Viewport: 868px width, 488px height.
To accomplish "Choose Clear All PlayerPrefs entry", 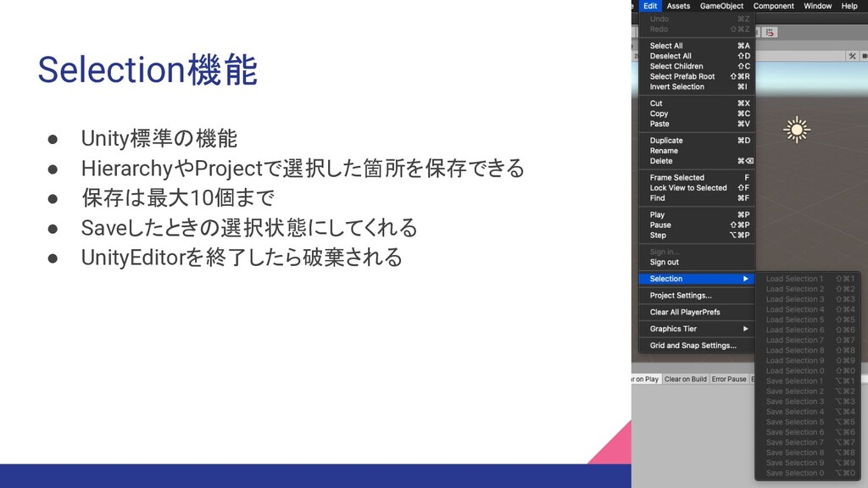I will pos(698,312).
